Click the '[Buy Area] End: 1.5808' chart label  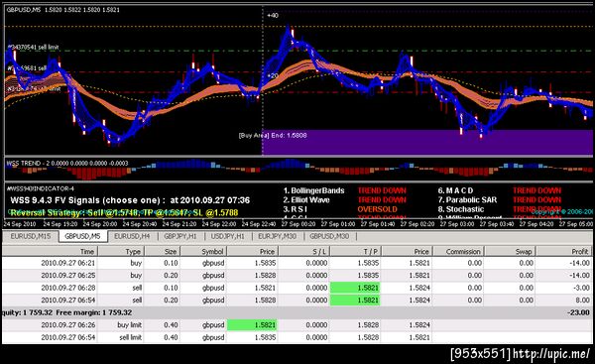coord(273,136)
